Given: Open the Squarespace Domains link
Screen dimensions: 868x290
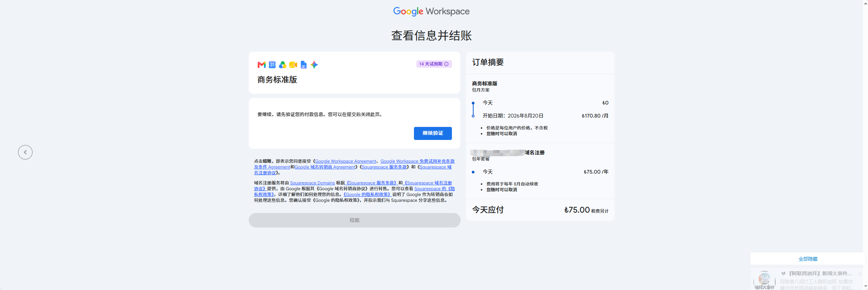Looking at the screenshot, I should point(312,183).
